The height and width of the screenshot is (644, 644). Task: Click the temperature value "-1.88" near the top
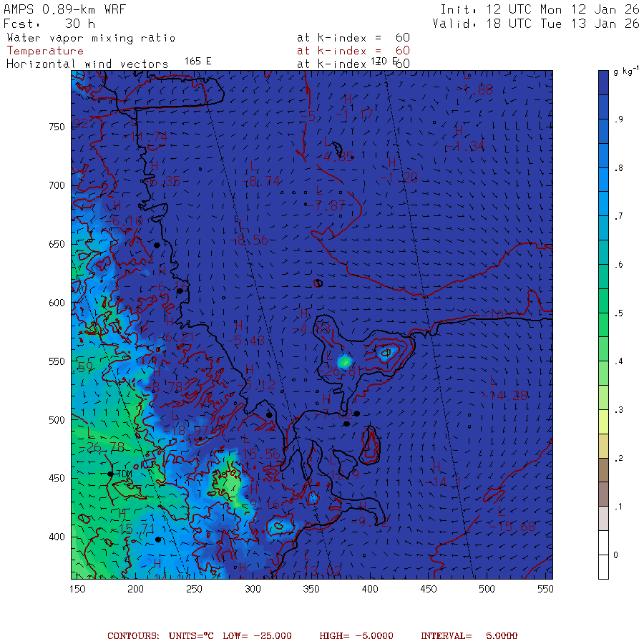474,89
